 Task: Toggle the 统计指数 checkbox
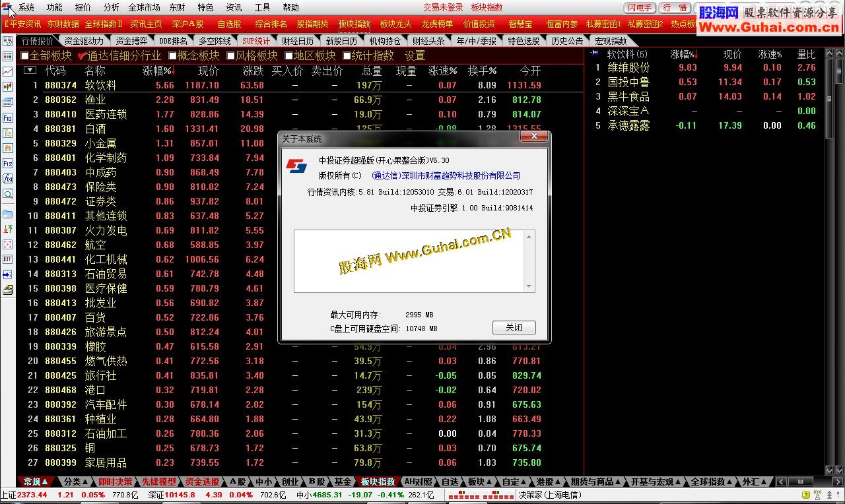click(347, 56)
